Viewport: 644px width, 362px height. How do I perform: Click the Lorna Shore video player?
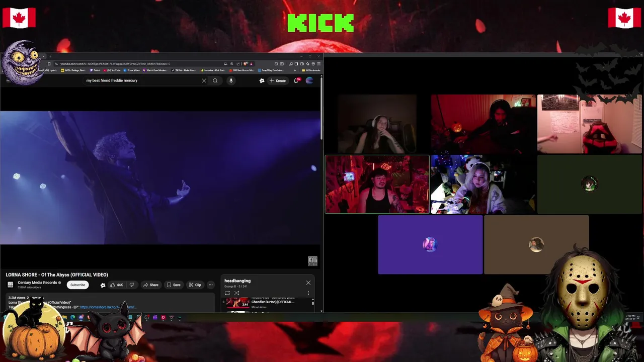point(160,177)
